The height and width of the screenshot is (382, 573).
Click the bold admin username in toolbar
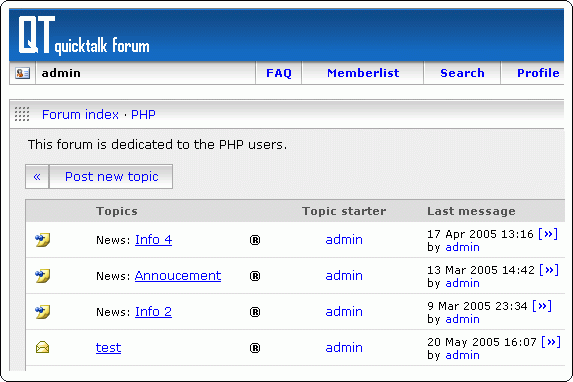tap(61, 73)
